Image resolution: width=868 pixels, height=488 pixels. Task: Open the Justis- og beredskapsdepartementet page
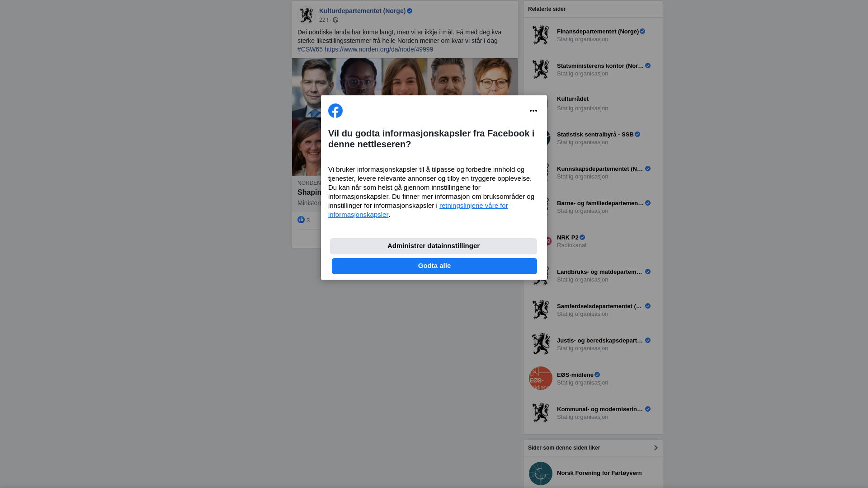coord(600,341)
